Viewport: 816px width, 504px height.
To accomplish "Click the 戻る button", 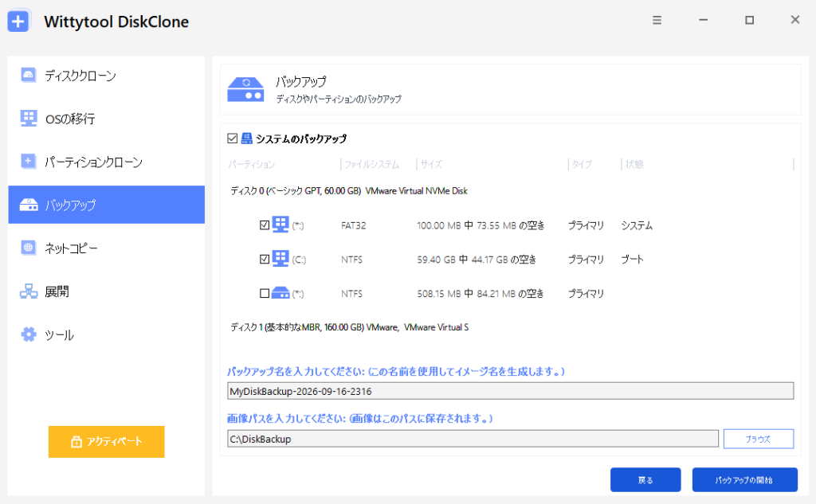I will click(645, 479).
